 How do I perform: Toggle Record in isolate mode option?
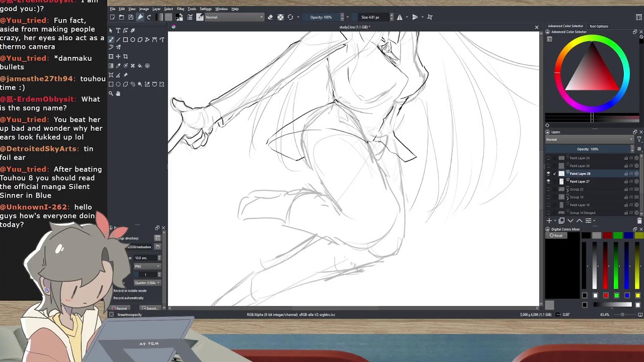click(130, 291)
